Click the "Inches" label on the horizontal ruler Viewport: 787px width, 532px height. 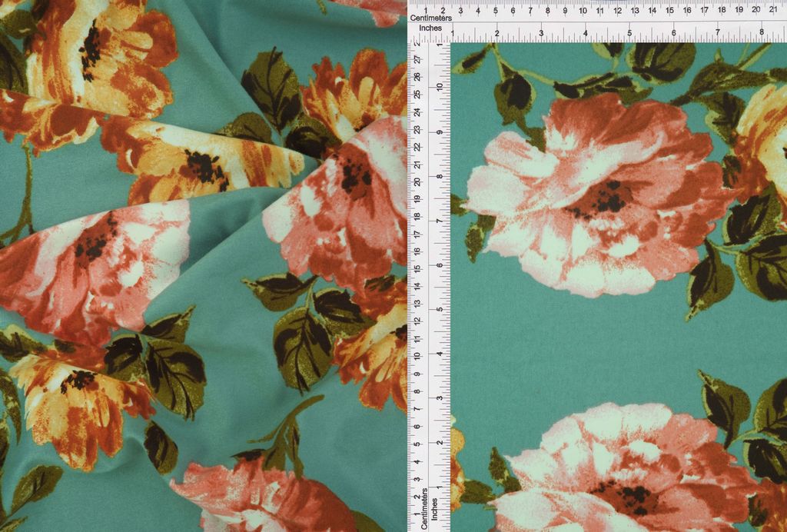click(x=430, y=28)
